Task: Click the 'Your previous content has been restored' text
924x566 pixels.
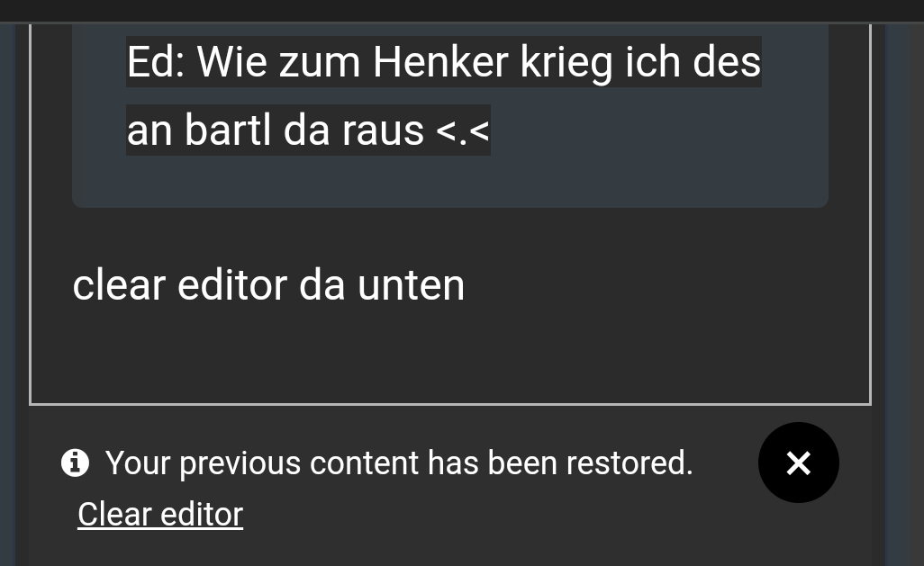Action: click(x=399, y=463)
